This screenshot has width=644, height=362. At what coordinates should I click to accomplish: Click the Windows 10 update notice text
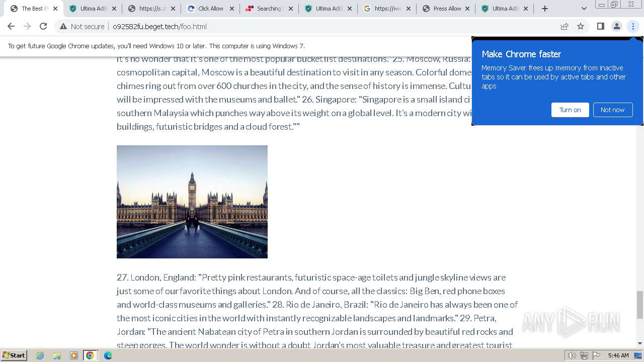point(156,46)
